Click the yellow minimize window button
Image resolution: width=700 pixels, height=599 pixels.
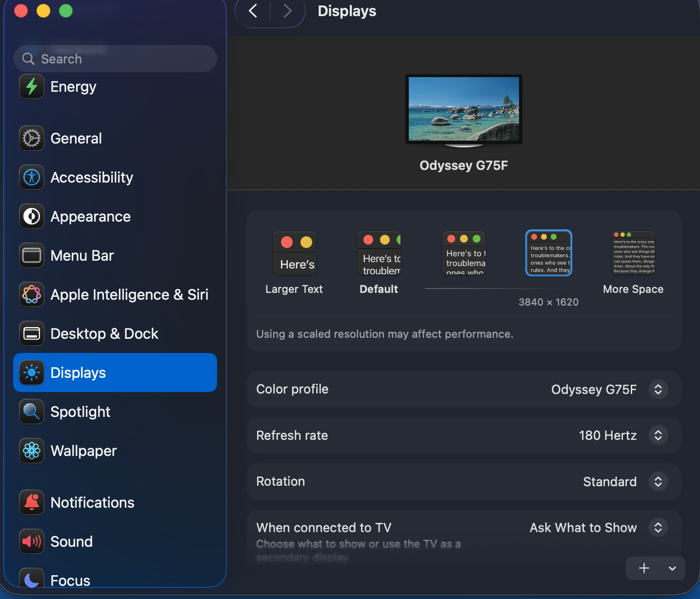coord(43,11)
